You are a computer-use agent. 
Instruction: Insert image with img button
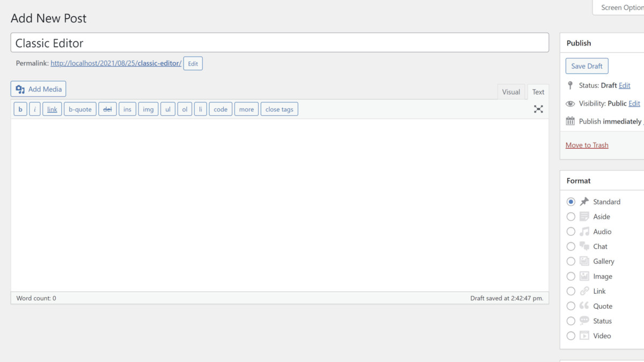148,109
